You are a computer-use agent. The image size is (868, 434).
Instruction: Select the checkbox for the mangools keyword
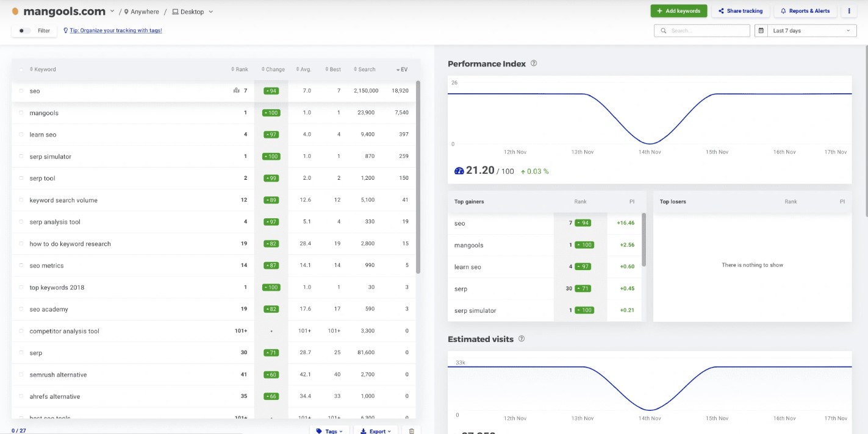(21, 113)
